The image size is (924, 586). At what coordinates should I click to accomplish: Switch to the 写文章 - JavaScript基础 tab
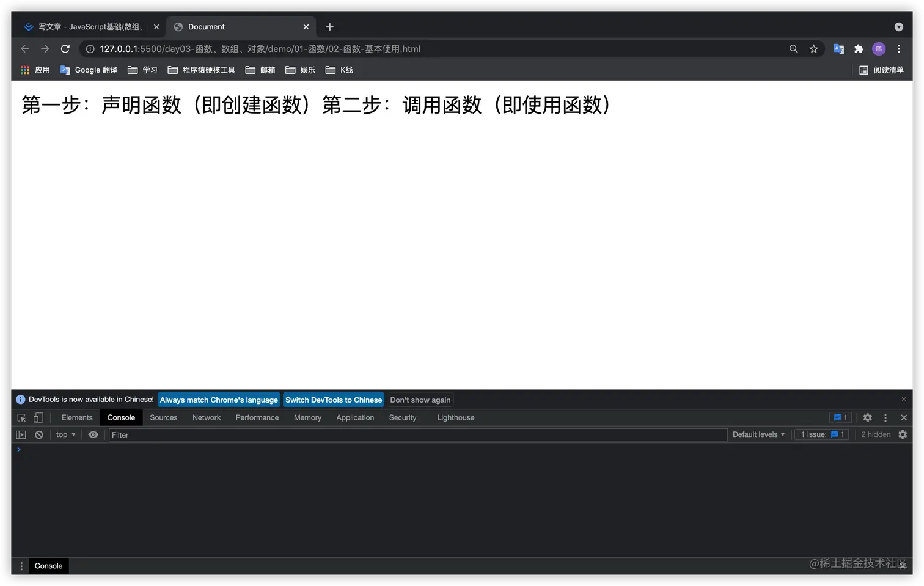click(92, 27)
